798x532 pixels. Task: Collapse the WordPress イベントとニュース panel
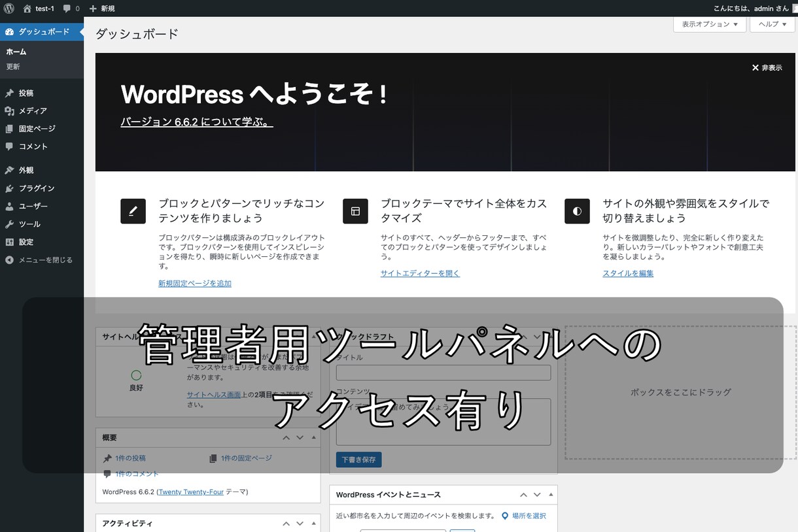(551, 495)
